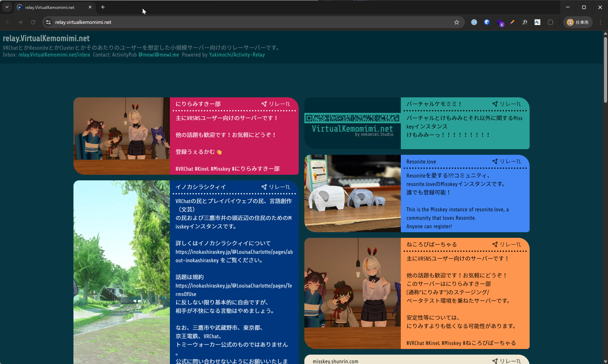The height and width of the screenshot is (364, 608).
Task: Open リレーTL on ねころびばーちゃる card
Action: (x=507, y=245)
